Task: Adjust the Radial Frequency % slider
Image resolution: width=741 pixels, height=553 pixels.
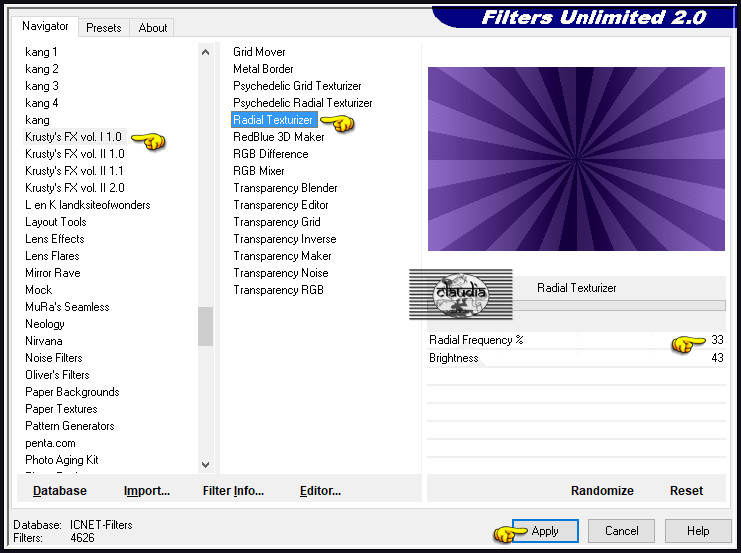Action: coord(576,340)
